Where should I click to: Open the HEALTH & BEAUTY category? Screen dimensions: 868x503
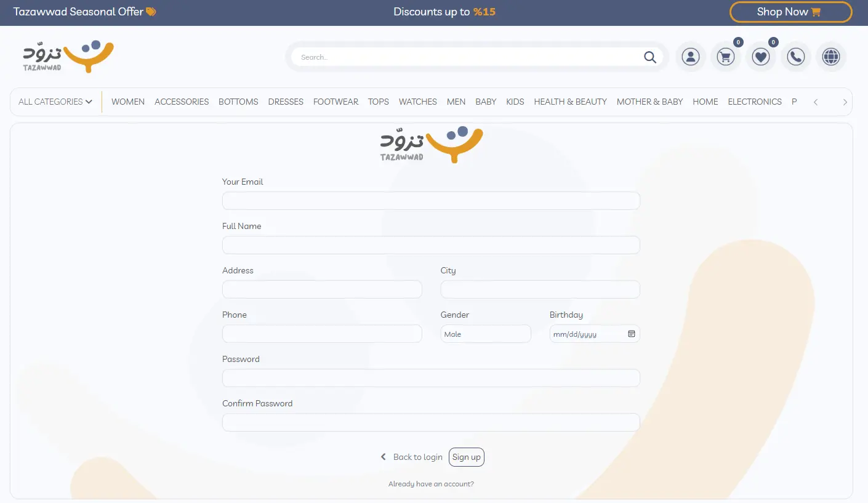point(571,102)
